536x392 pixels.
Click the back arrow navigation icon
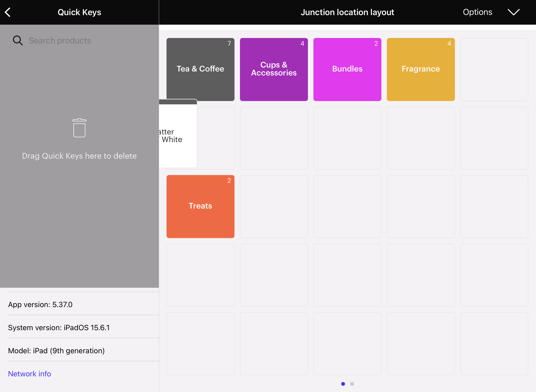(8, 12)
